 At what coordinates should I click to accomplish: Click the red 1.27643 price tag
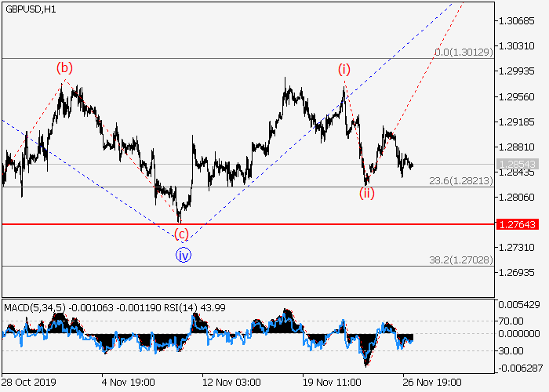tap(517, 224)
